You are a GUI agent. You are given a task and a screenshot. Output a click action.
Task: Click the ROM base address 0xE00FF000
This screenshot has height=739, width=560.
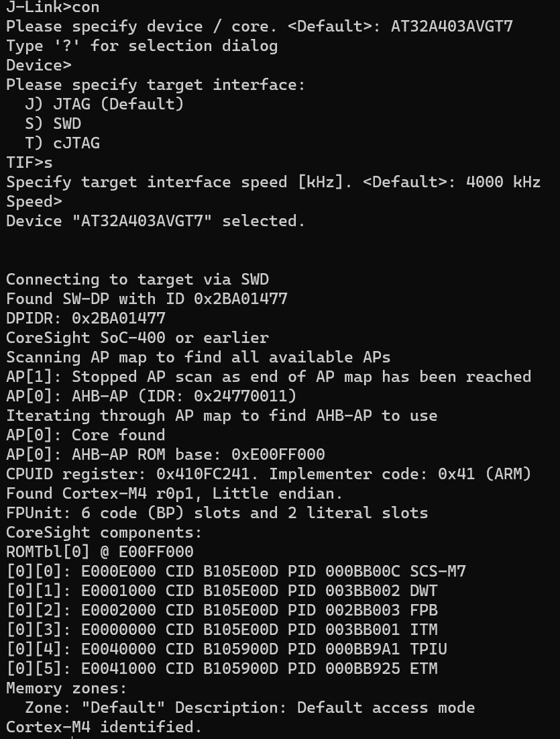pos(278,454)
